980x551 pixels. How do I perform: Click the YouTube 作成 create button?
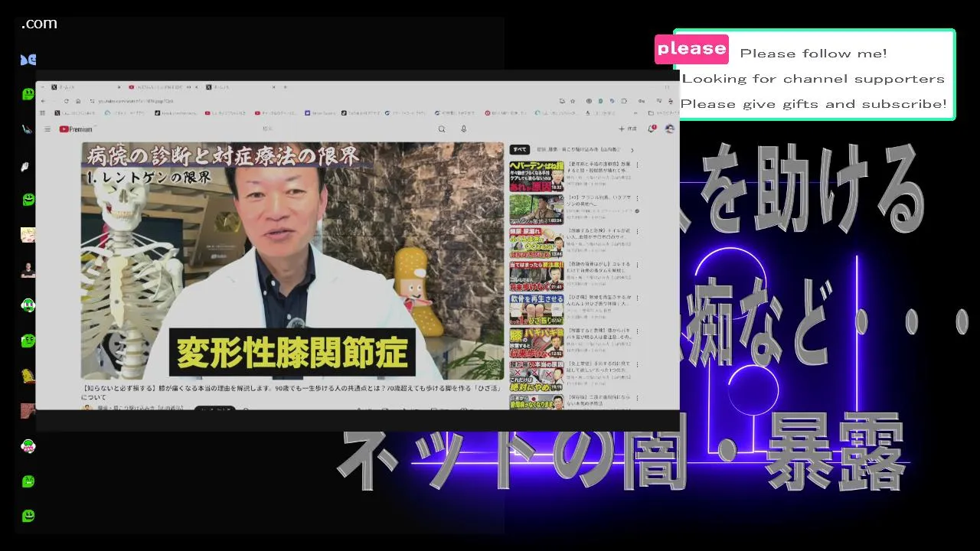[628, 129]
